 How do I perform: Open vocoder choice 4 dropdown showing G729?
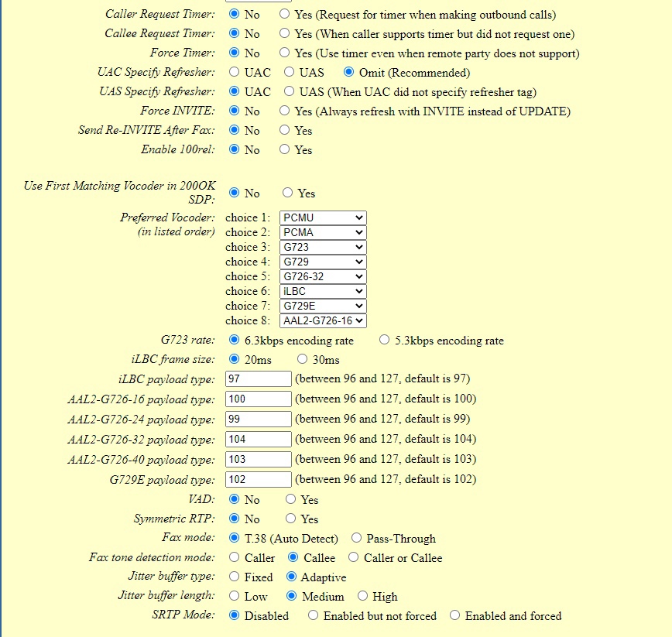323,262
